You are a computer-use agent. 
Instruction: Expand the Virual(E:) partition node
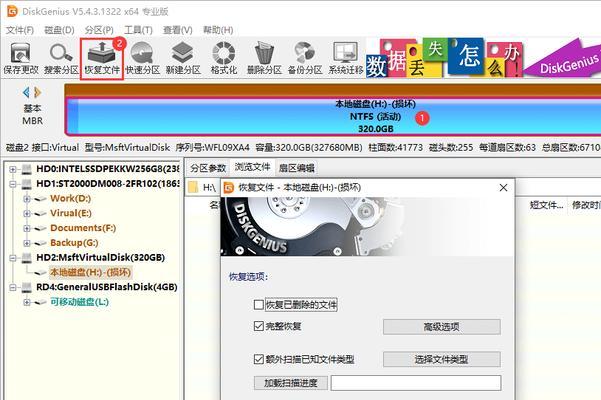27,213
